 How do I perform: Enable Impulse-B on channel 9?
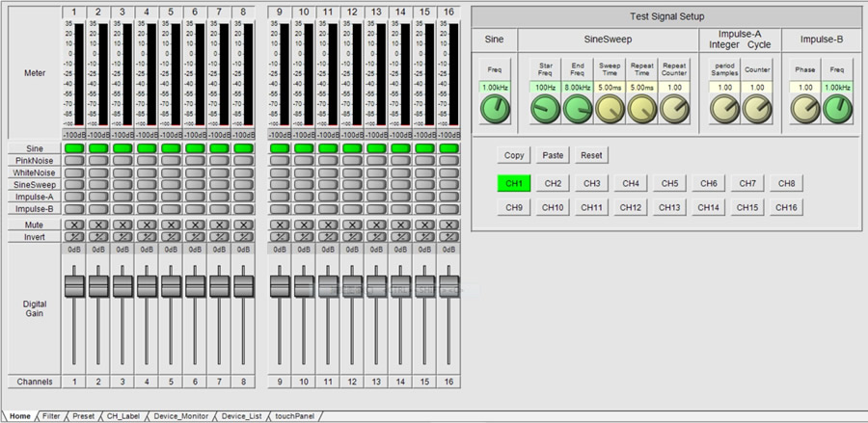[x=280, y=209]
